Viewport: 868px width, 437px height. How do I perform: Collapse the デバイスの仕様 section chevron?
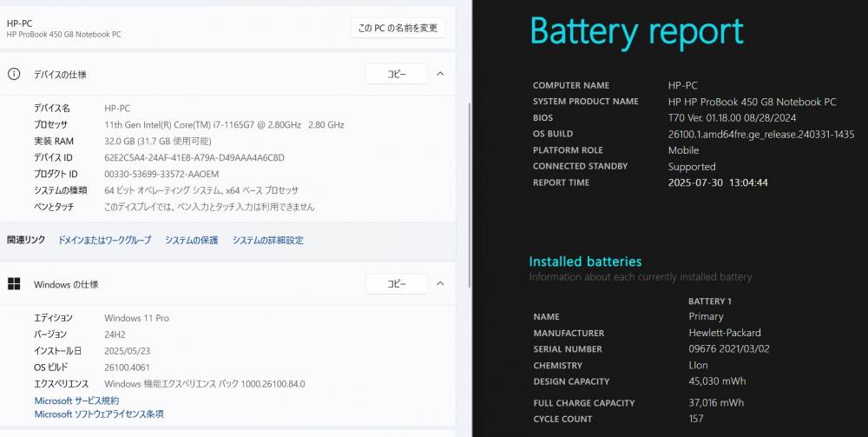click(x=440, y=74)
